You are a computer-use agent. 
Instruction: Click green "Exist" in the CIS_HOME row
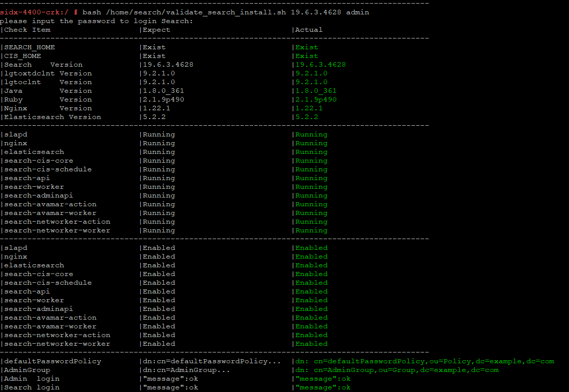pyautogui.click(x=307, y=56)
